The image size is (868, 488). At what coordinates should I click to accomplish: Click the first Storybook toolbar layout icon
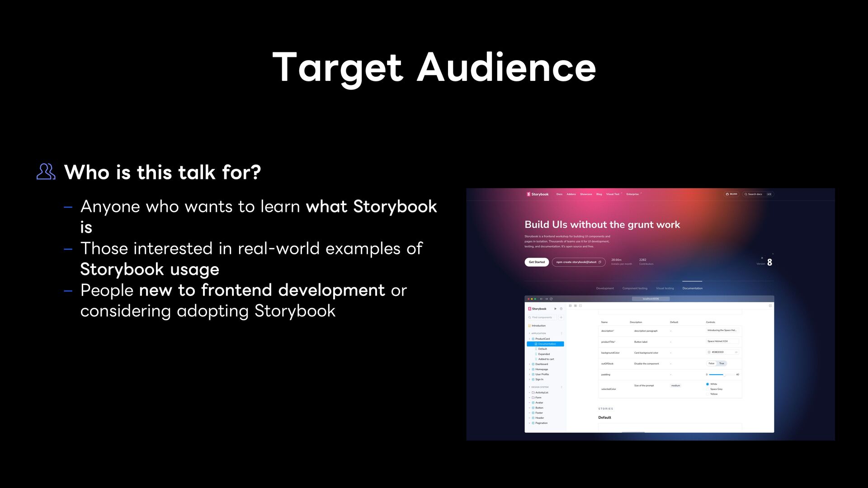pos(571,306)
